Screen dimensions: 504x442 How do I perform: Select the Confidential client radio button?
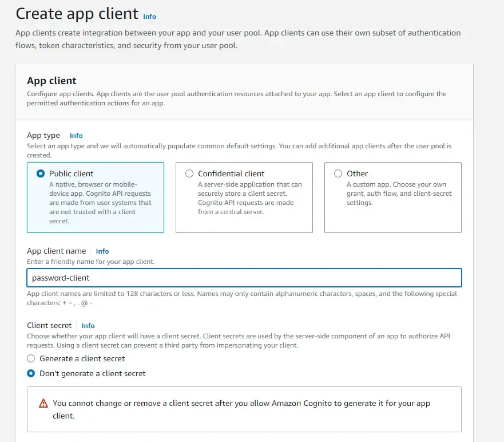(x=189, y=174)
